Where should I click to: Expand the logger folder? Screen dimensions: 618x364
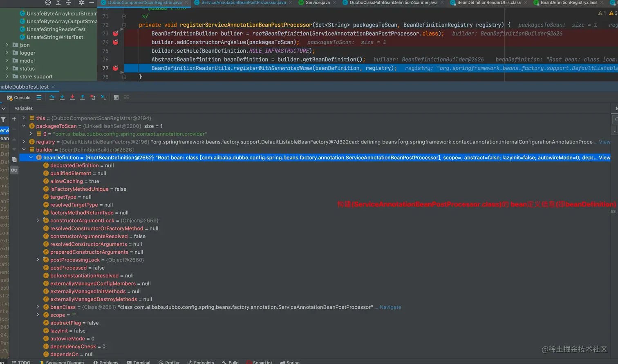coord(7,53)
